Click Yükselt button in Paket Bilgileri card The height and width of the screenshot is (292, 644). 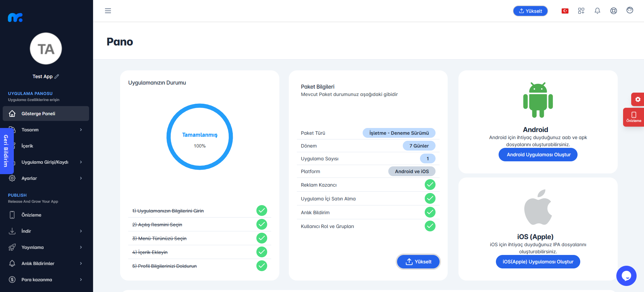coord(418,262)
